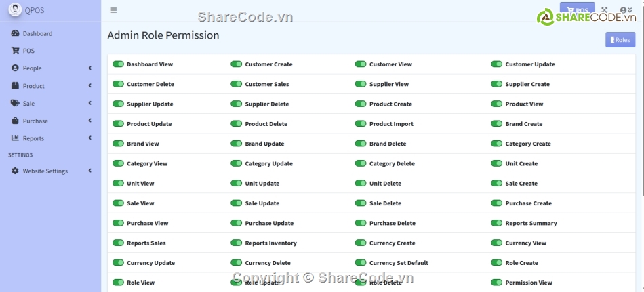Screen dimensions: 644x292
Task: Toggle the Sale View permission switch
Action: click(x=118, y=203)
